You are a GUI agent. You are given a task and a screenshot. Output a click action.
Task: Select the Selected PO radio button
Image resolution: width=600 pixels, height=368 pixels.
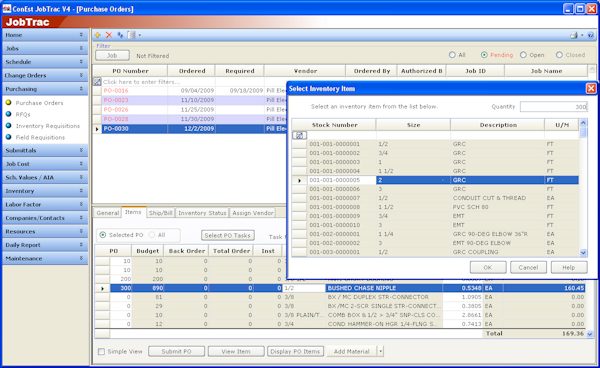(x=103, y=235)
